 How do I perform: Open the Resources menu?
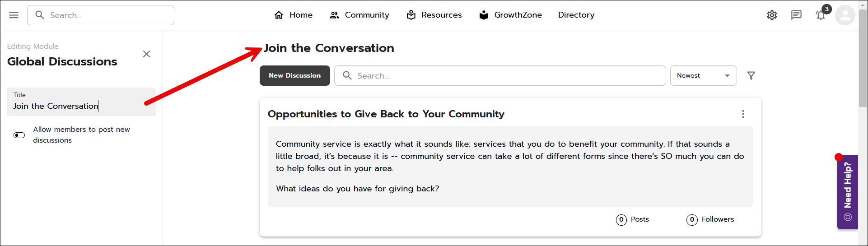coord(434,15)
